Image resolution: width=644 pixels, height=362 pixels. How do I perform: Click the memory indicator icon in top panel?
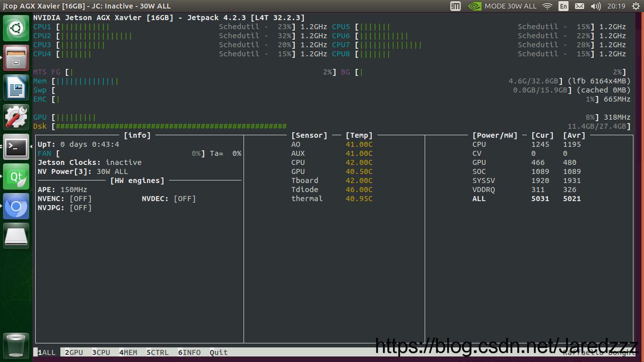pos(455,6)
